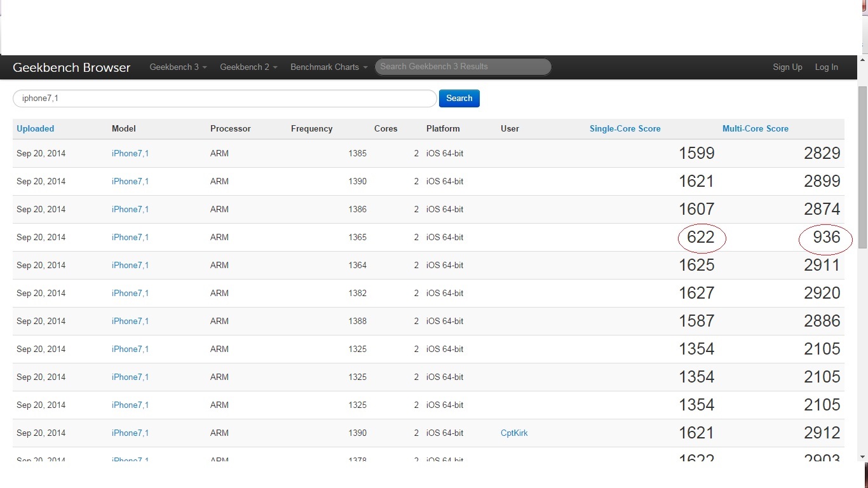
Task: Click the Platform column header
Action: click(443, 128)
